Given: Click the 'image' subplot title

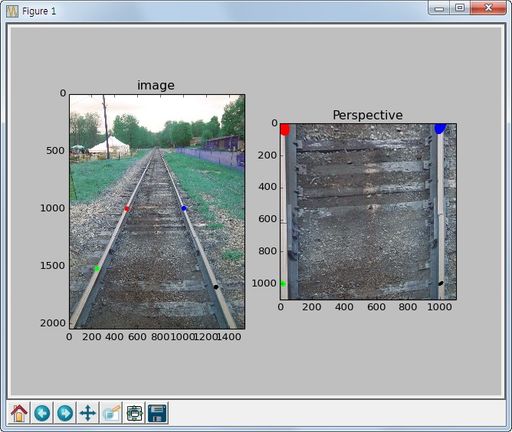Looking at the screenshot, I should coord(156,85).
